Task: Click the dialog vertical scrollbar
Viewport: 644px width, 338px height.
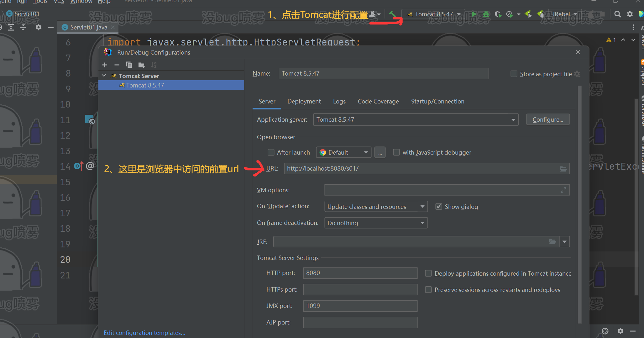Action: 579,204
